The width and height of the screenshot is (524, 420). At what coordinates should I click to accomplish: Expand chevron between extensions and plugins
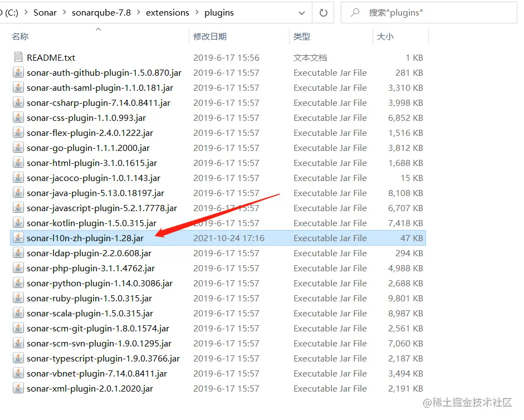point(197,12)
